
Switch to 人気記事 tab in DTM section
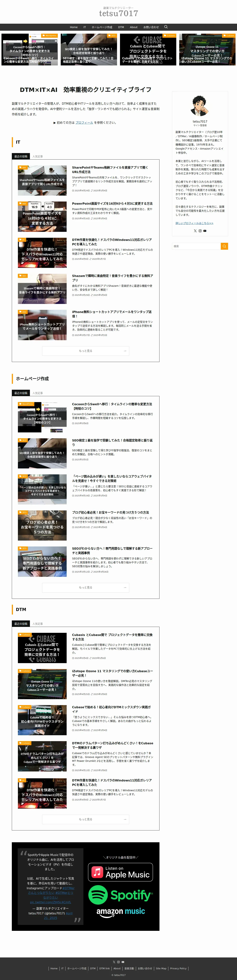(38, 624)
